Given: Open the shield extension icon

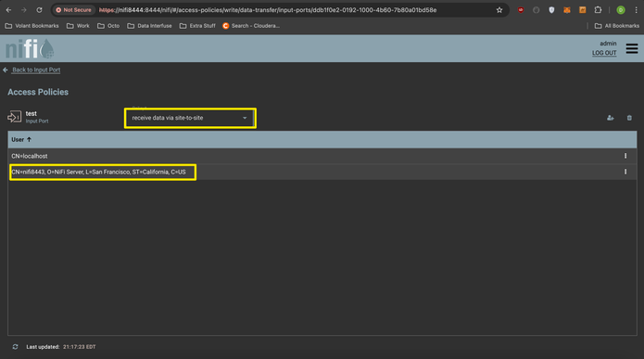Looking at the screenshot, I should 551,10.
